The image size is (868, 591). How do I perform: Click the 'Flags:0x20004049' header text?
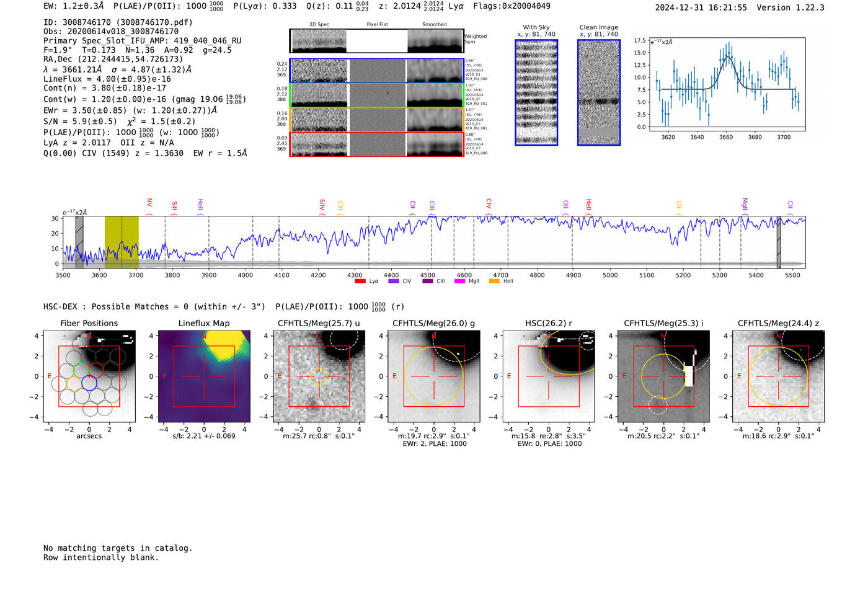click(511, 6)
